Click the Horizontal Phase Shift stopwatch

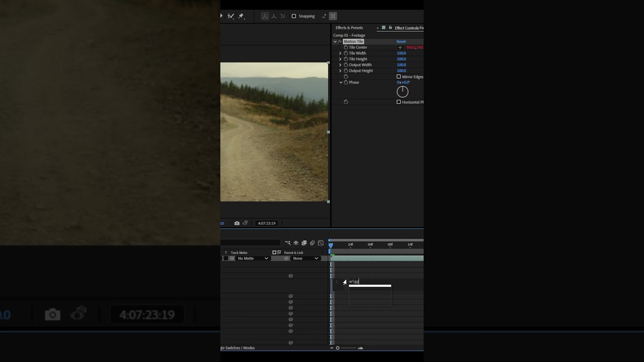pyautogui.click(x=346, y=102)
